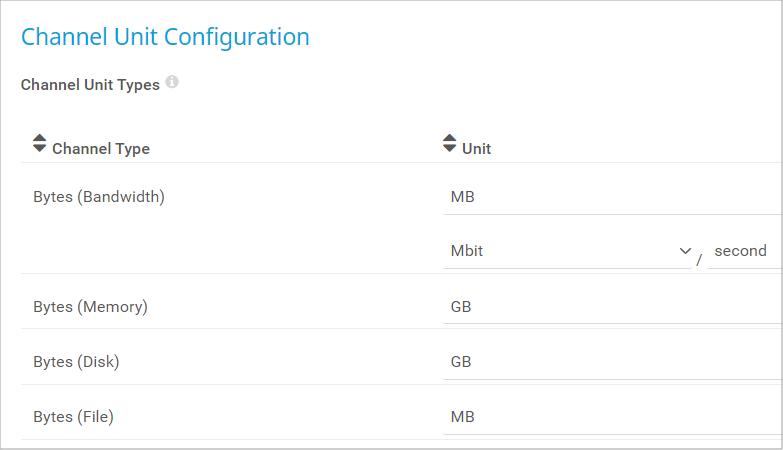Open the Bytes (File) MB unit dropdown
This screenshot has height=450, width=783.
612,417
